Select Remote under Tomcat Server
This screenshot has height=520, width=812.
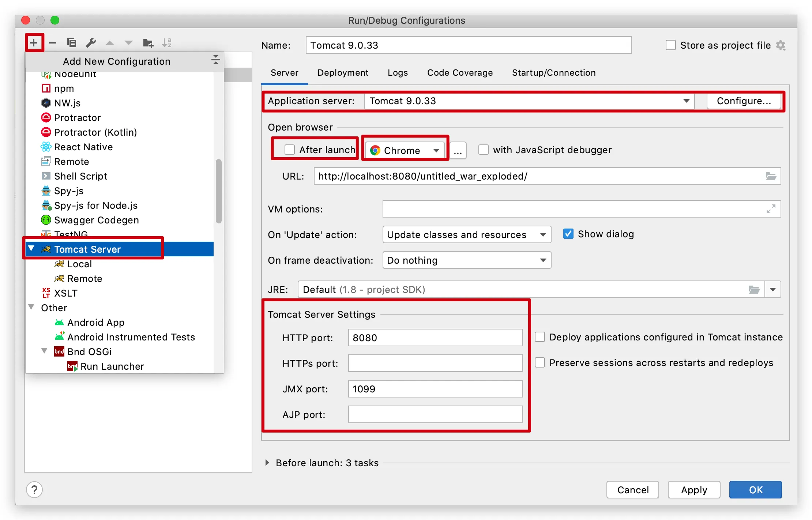pos(120,279)
